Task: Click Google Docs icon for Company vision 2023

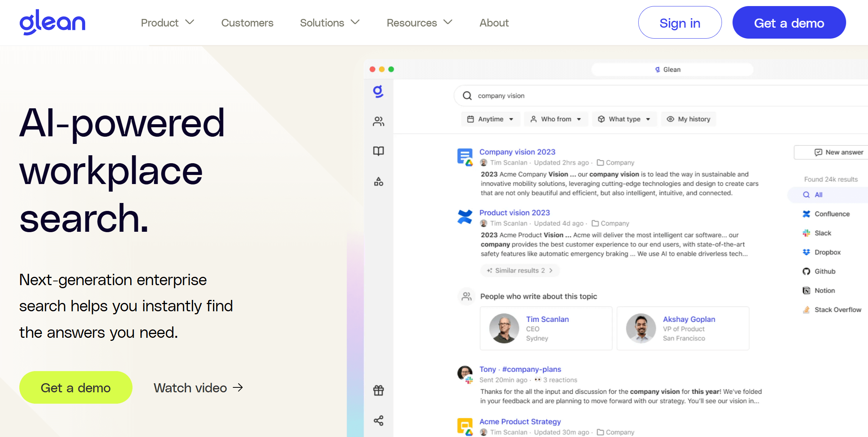Action: 465,157
